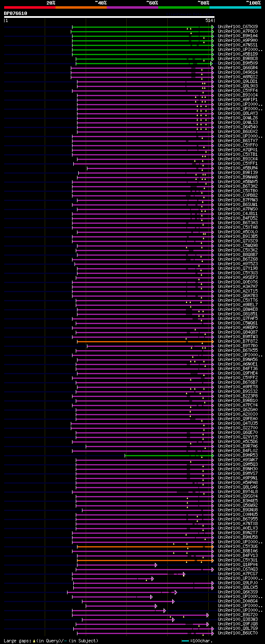Select the UniRef100_B6STV7 label
Image resolution: width=265 pixels, height=644 pixels.
[x=238, y=140]
